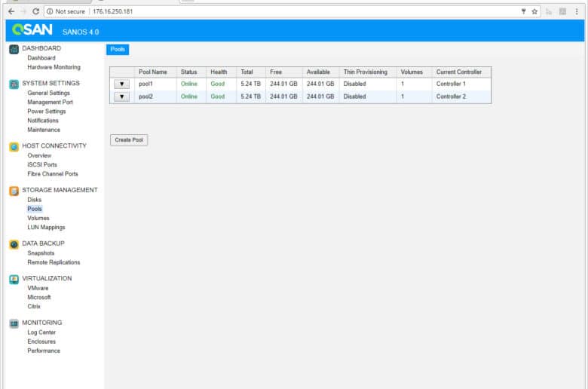The width and height of the screenshot is (588, 389).
Task: Click the Not secure info icon
Action: 50,11
